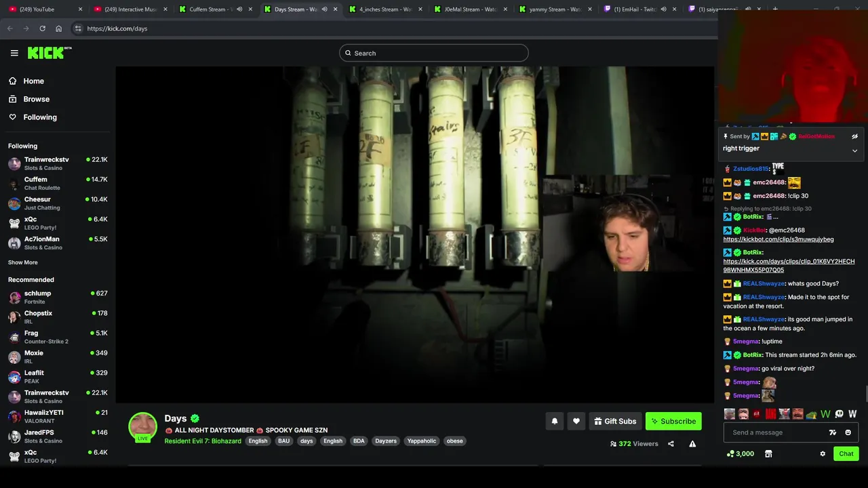Viewport: 868px width, 488px height.
Task: Open Resident Evil 7: Biohazard category link
Action: pyautogui.click(x=203, y=441)
